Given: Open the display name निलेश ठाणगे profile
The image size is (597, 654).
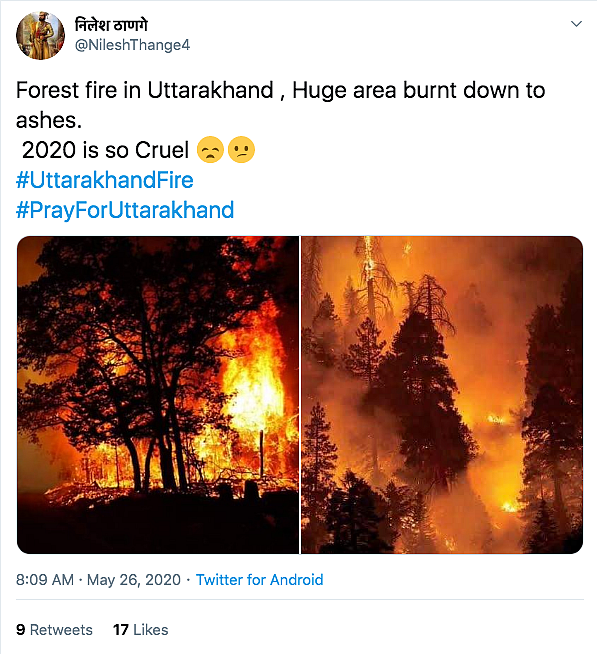Looking at the screenshot, I should pos(111,24).
